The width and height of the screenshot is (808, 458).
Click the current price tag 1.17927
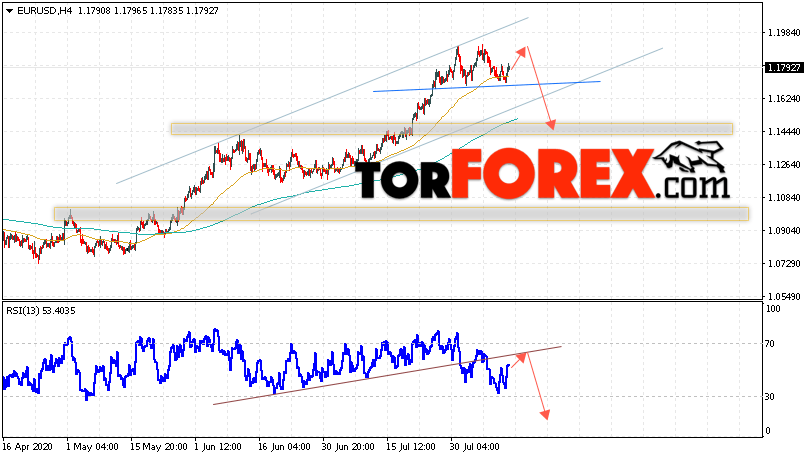click(x=784, y=67)
